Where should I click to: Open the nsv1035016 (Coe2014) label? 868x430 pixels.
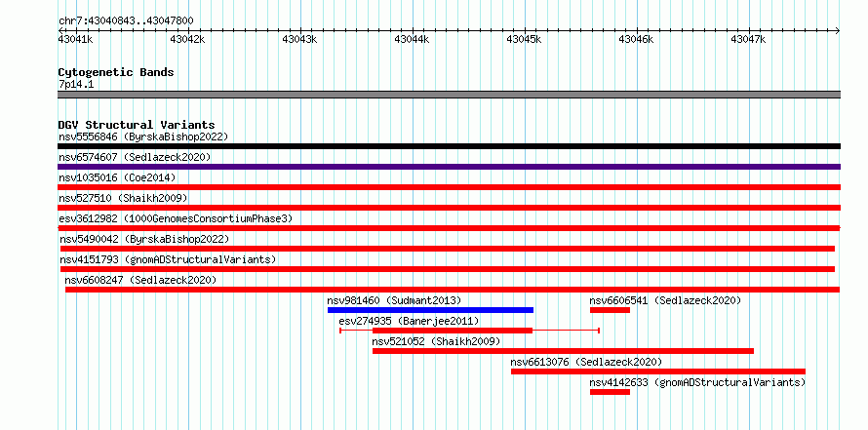(117, 177)
